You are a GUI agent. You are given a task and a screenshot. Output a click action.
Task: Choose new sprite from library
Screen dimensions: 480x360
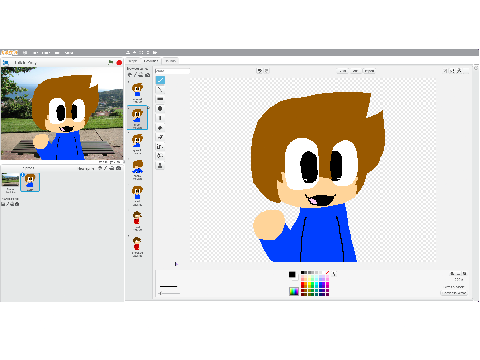pos(100,168)
